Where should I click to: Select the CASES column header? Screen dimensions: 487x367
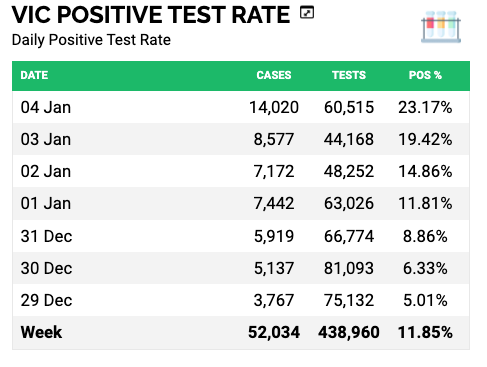click(x=274, y=75)
